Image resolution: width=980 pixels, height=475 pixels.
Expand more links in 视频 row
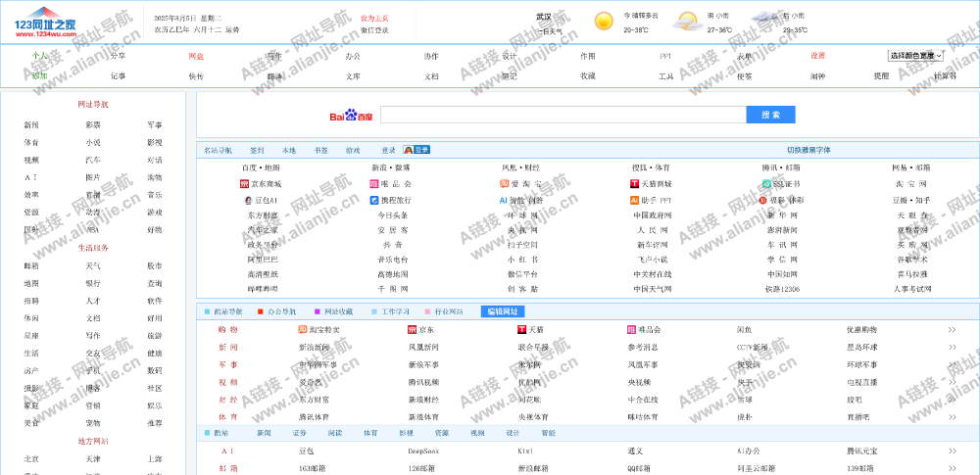tap(952, 382)
